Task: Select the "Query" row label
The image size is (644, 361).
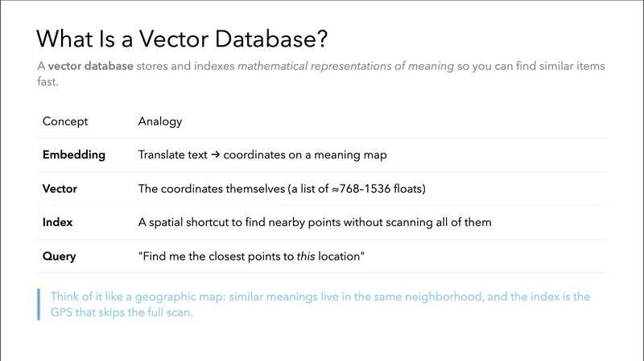Action: coord(60,256)
